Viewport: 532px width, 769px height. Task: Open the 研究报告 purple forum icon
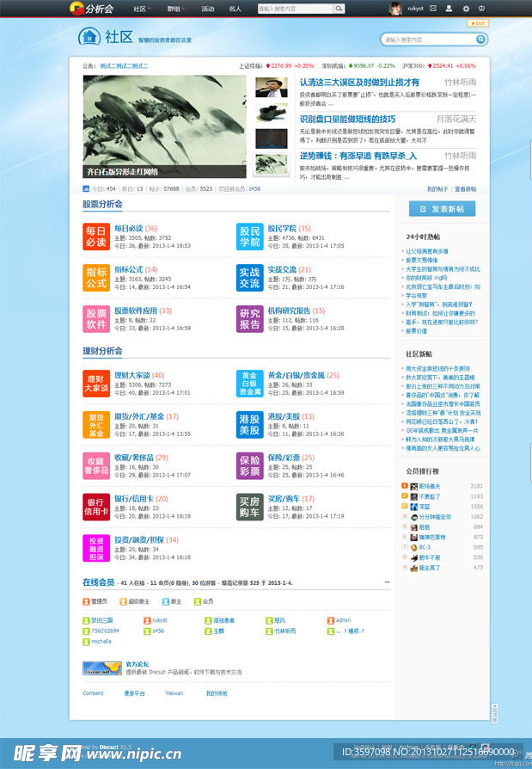point(249,319)
